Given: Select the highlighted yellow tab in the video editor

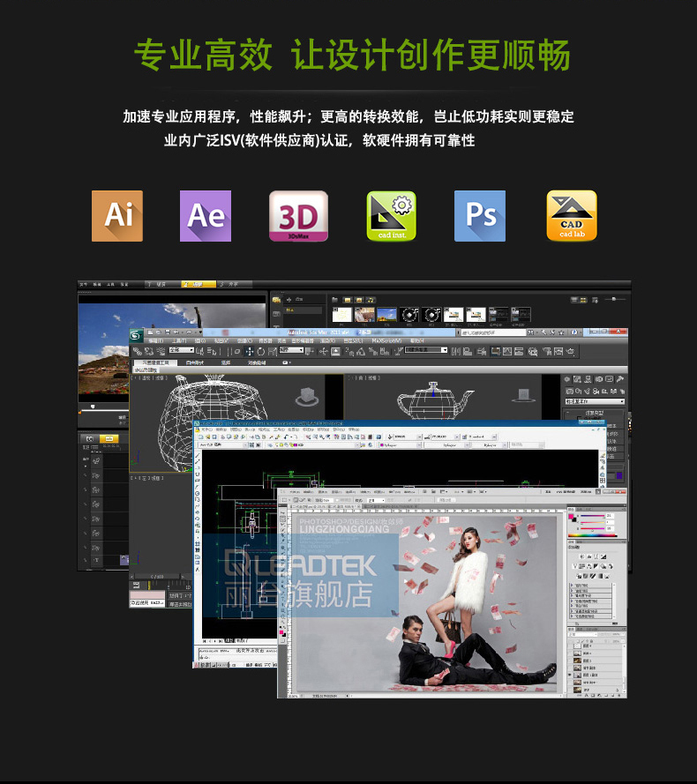Looking at the screenshot, I should 198,284.
